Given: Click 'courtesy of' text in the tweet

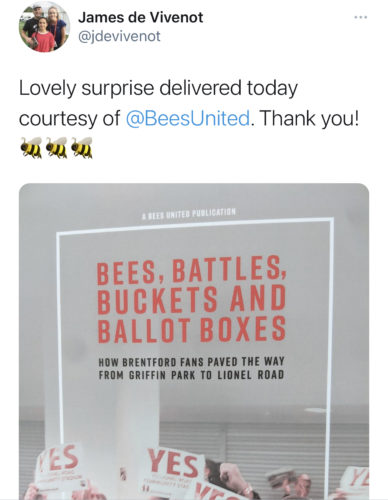Looking at the screenshot, I should coord(69,118).
